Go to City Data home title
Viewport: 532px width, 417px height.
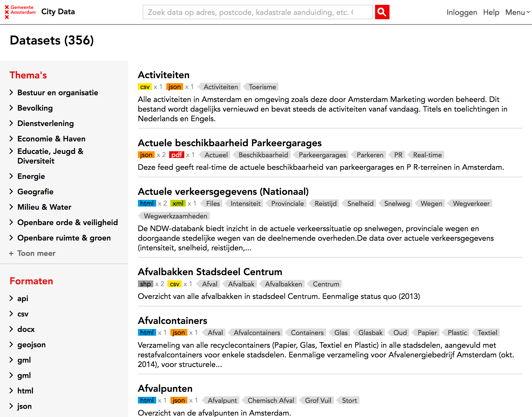point(58,12)
